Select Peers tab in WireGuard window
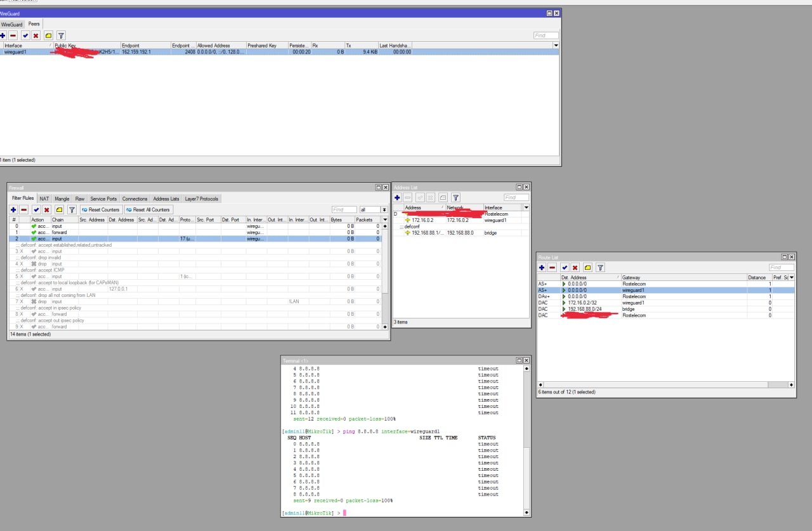This screenshot has width=812, height=531. click(x=34, y=24)
